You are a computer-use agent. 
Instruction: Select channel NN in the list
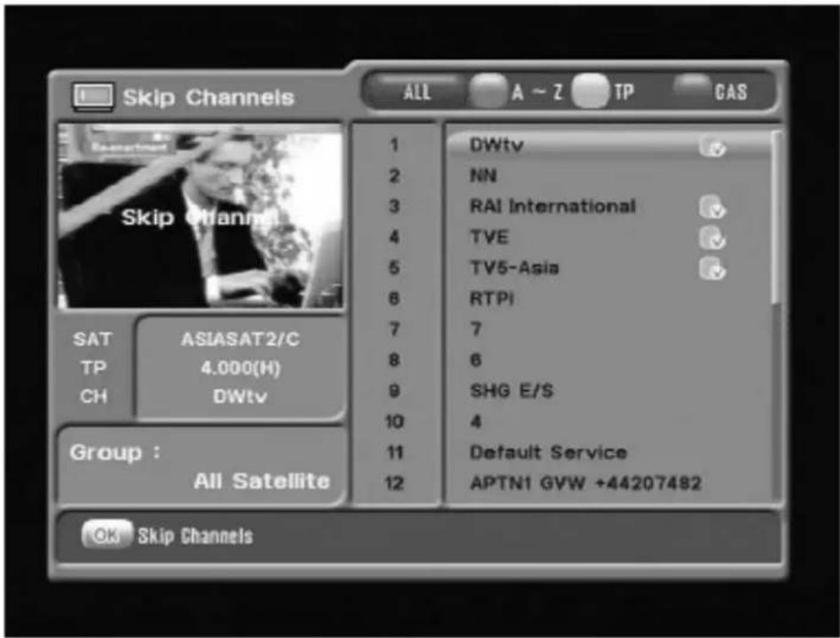[x=610, y=175]
